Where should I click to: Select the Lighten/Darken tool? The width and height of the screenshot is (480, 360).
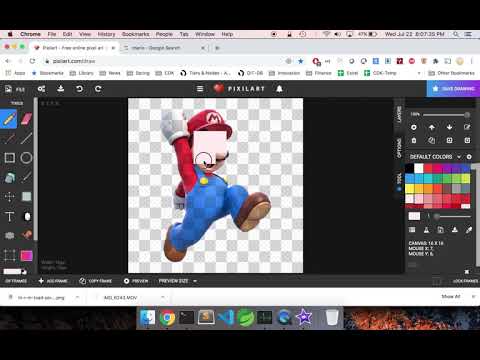27,217
